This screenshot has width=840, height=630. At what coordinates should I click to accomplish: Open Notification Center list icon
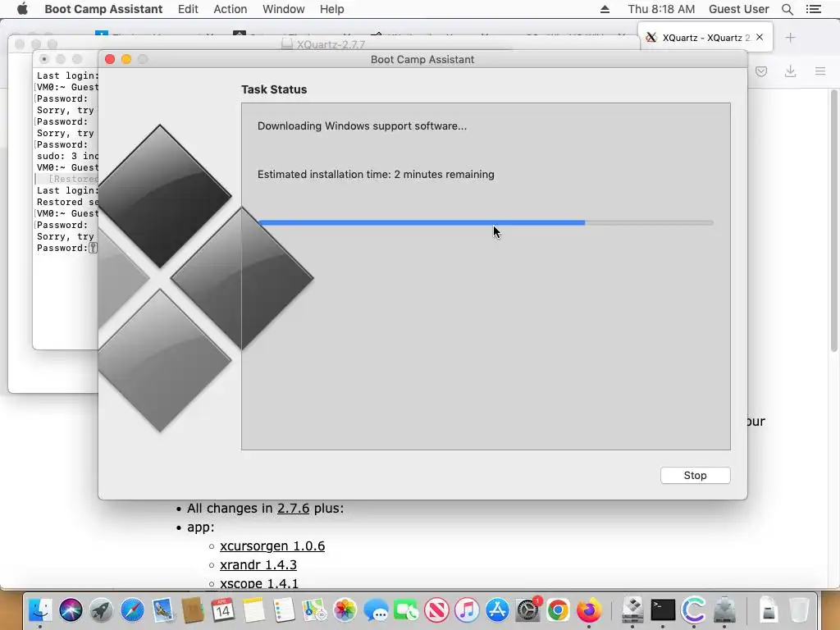coord(813,9)
